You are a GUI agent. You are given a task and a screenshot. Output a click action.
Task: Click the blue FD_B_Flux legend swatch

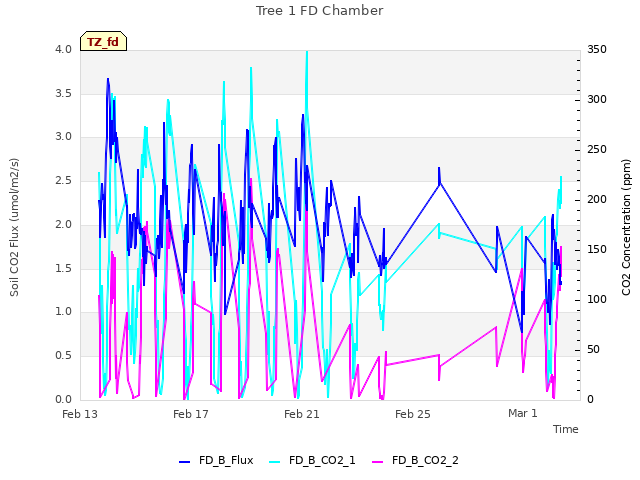point(184,462)
